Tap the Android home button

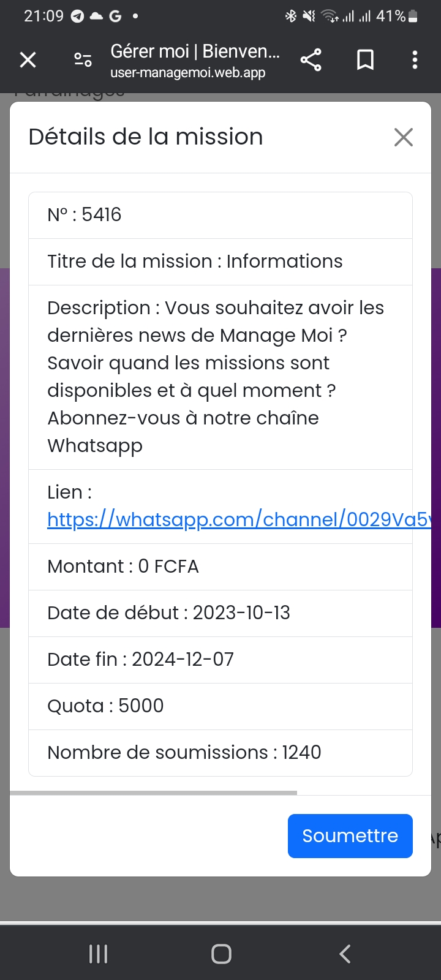click(x=221, y=954)
